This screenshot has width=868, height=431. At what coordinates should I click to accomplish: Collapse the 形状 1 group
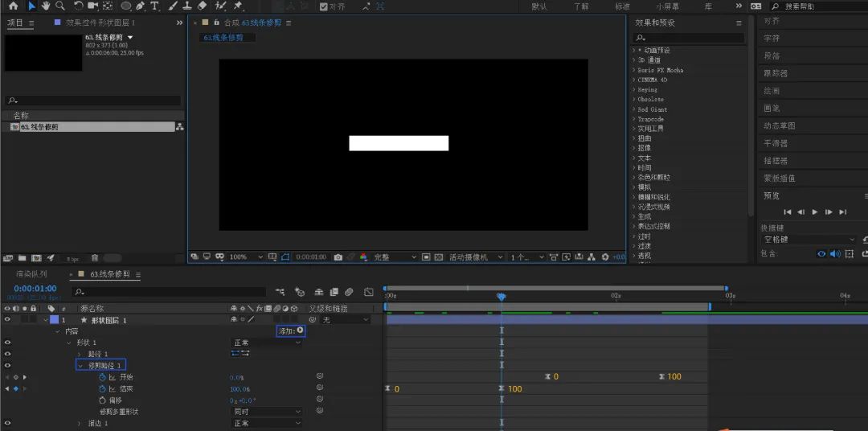68,343
